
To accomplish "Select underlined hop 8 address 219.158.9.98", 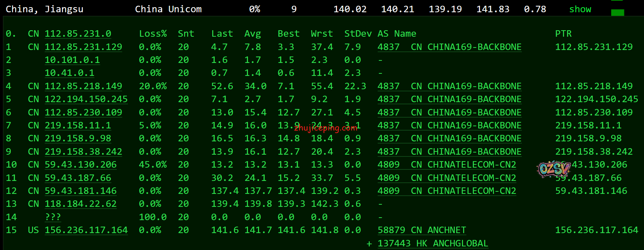I will pos(78,138).
